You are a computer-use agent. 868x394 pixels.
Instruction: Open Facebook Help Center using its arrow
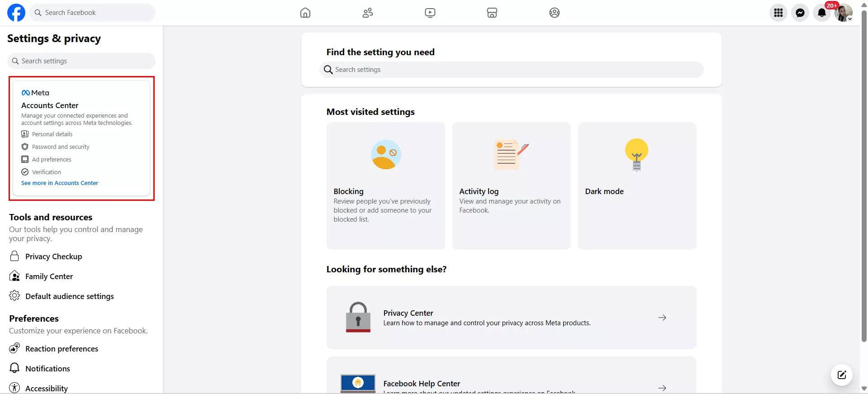pyautogui.click(x=662, y=388)
